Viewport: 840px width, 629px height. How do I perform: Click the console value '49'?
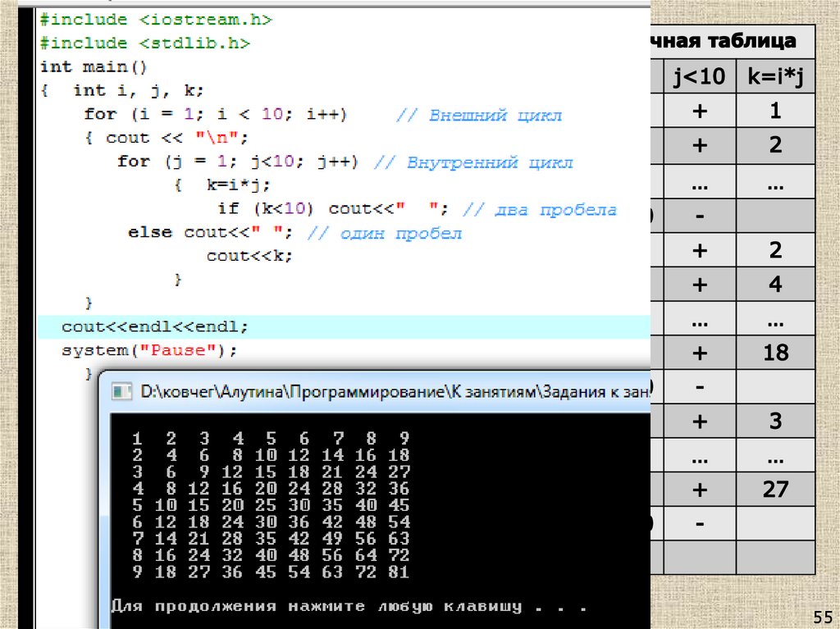(332, 539)
